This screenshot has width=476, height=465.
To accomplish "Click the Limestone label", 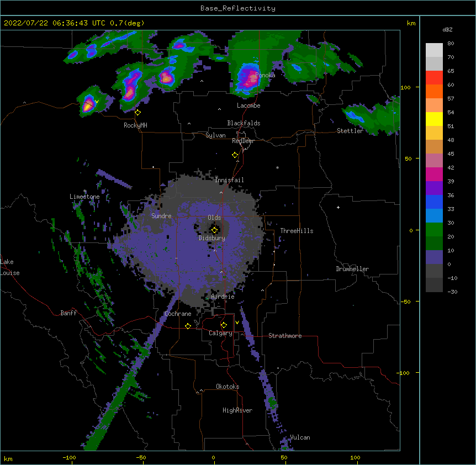I will (x=84, y=197).
